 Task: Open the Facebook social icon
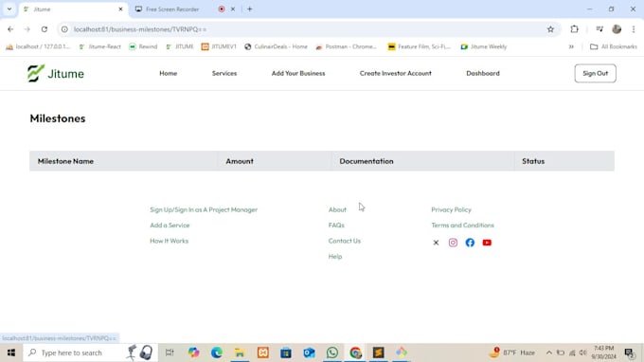pos(470,243)
